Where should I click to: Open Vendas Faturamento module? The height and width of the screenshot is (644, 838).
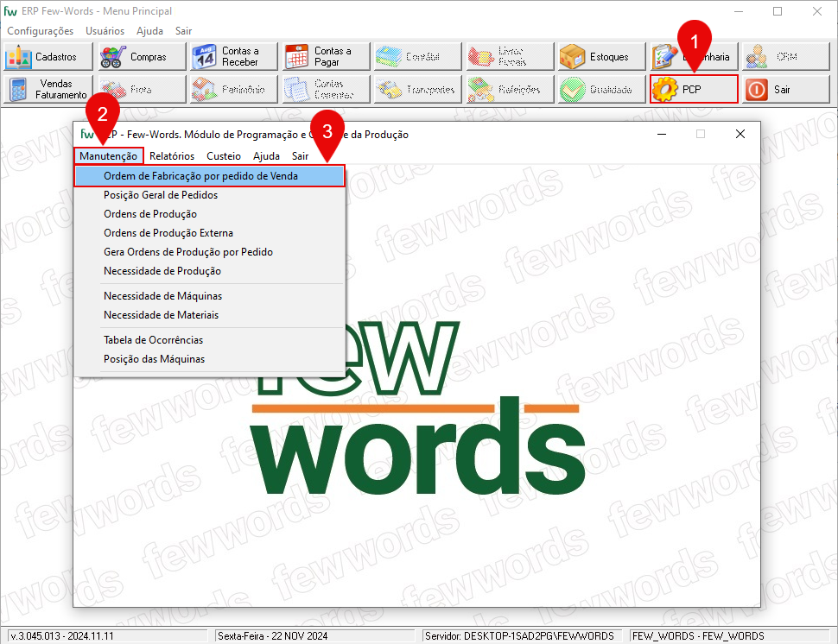pyautogui.click(x=48, y=89)
